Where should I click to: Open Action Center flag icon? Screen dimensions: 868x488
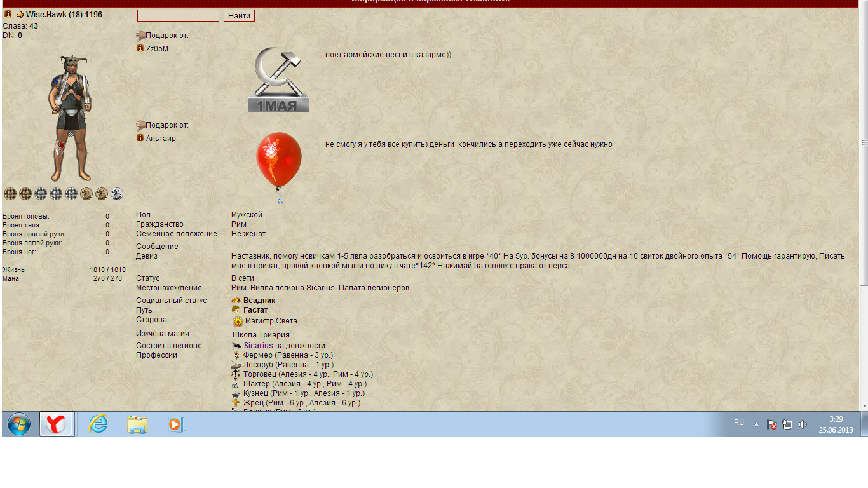772,424
